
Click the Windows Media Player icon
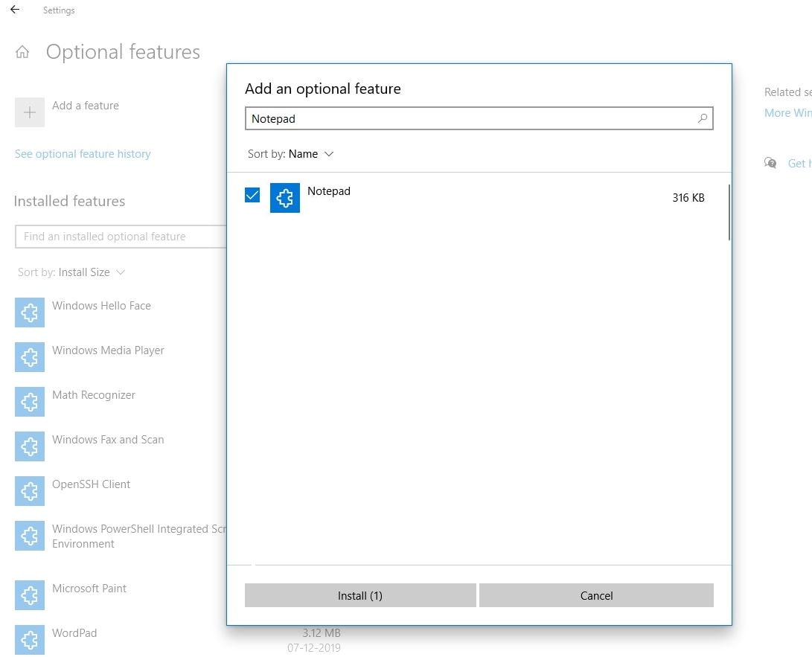coord(29,357)
